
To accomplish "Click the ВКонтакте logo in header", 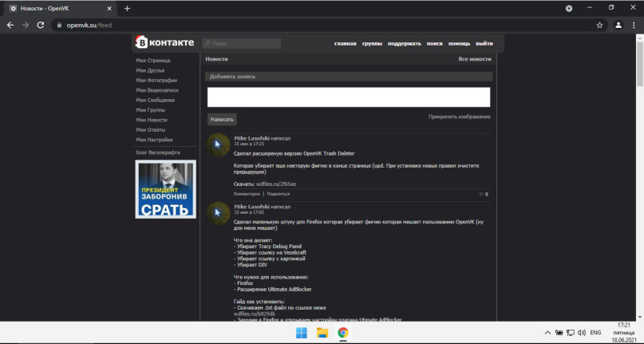I will click(x=164, y=42).
